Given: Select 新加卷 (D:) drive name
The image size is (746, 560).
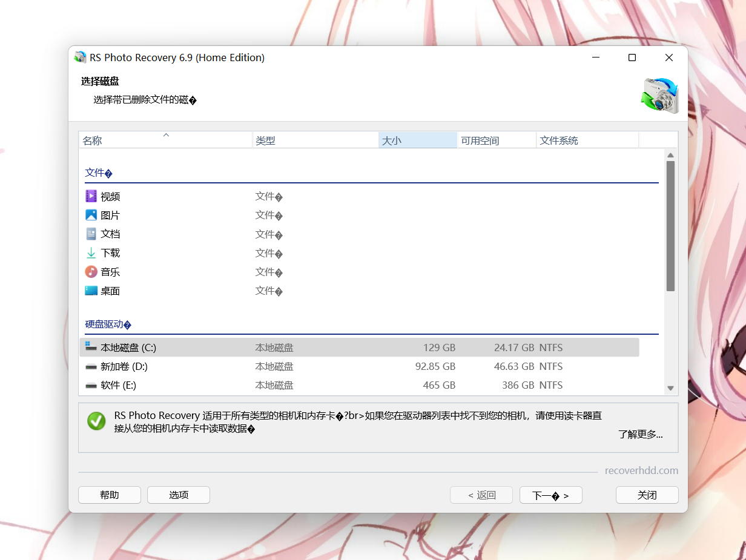Looking at the screenshot, I should coord(124,366).
